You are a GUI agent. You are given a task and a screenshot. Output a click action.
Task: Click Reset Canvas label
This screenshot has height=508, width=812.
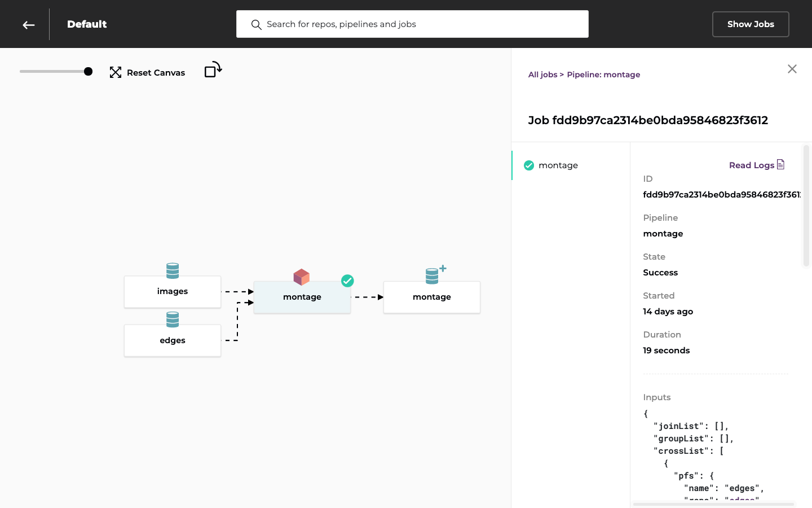[156, 73]
